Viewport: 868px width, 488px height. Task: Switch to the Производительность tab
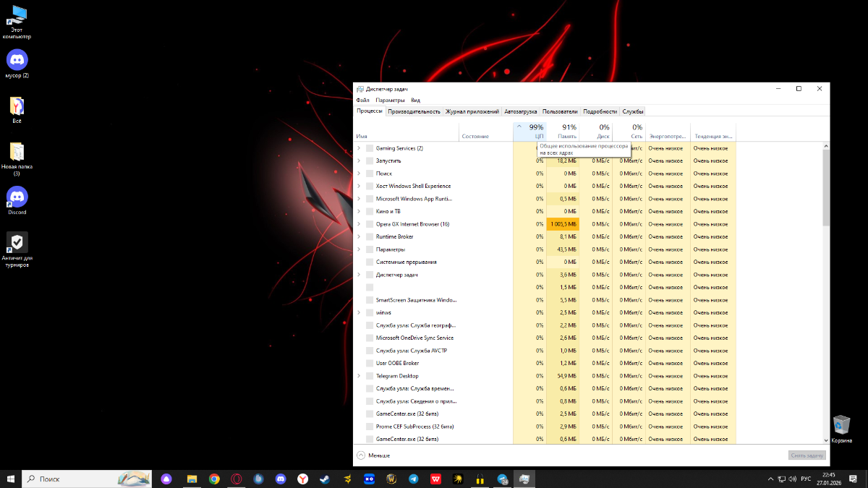(414, 111)
